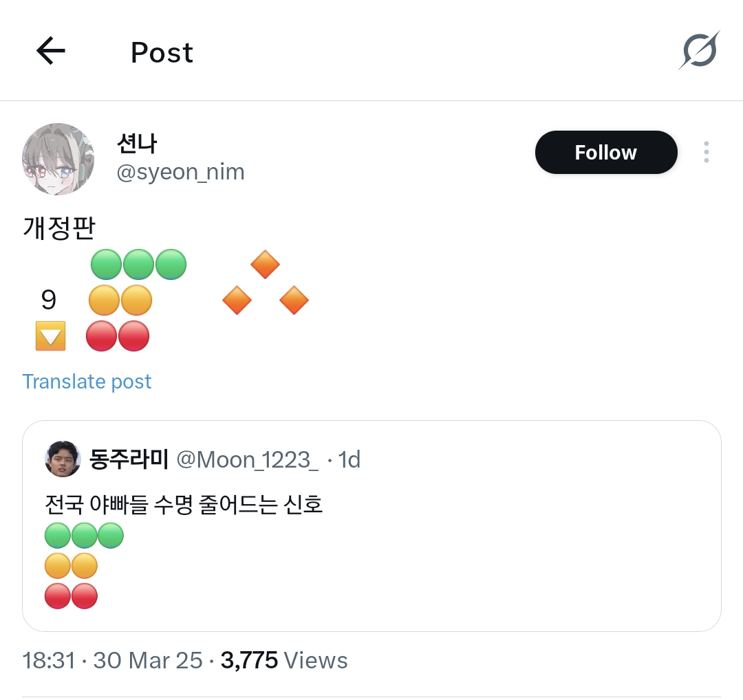Click the orange down-arrow emoji in the post
The height and width of the screenshot is (700, 743).
pyautogui.click(x=51, y=336)
